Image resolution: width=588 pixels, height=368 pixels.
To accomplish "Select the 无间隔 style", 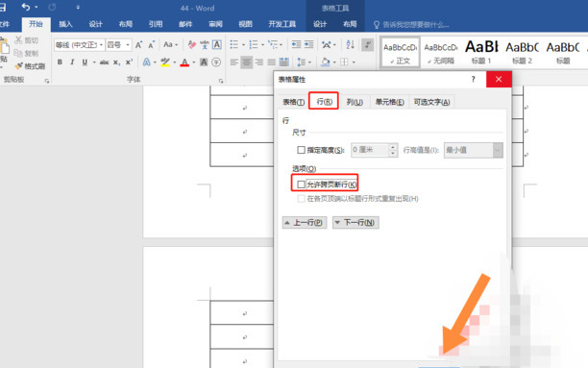I will [441, 53].
